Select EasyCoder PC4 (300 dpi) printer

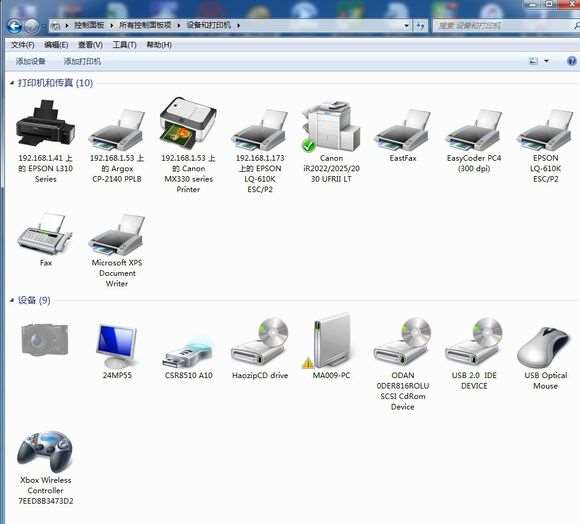474,141
